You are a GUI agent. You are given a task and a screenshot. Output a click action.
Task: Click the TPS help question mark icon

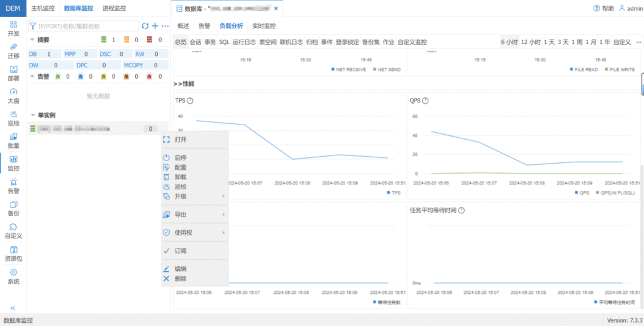190,101
